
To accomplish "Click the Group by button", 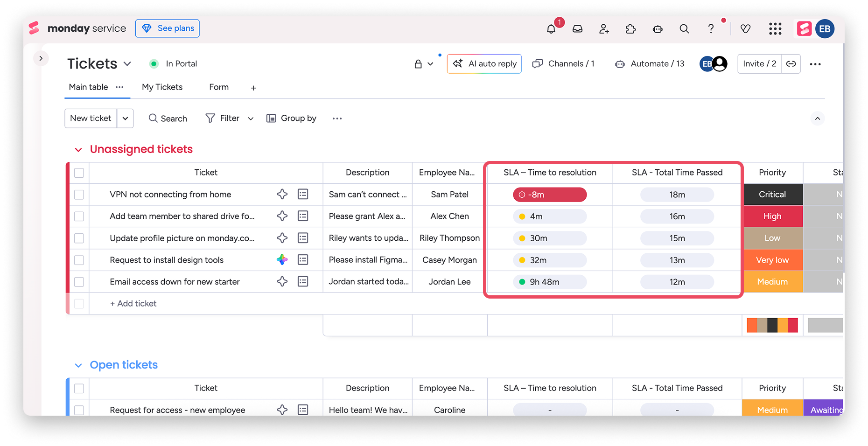I will click(291, 118).
